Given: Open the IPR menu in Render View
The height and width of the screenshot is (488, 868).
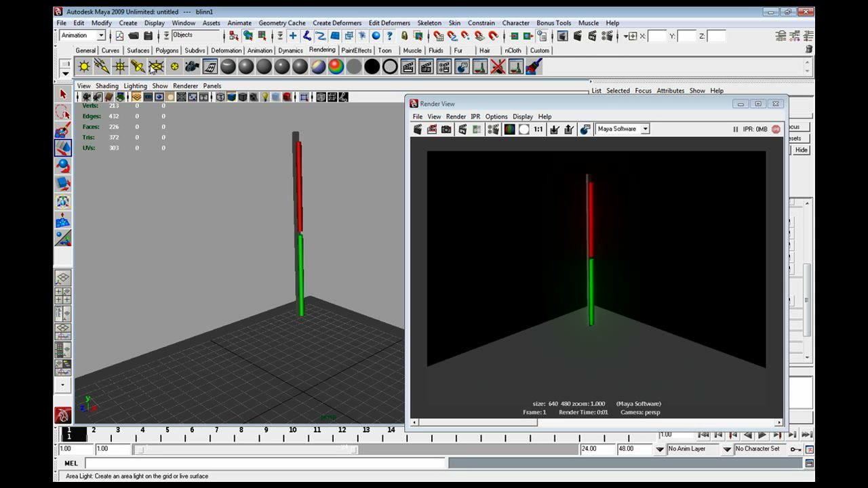Looking at the screenshot, I should click(x=475, y=117).
